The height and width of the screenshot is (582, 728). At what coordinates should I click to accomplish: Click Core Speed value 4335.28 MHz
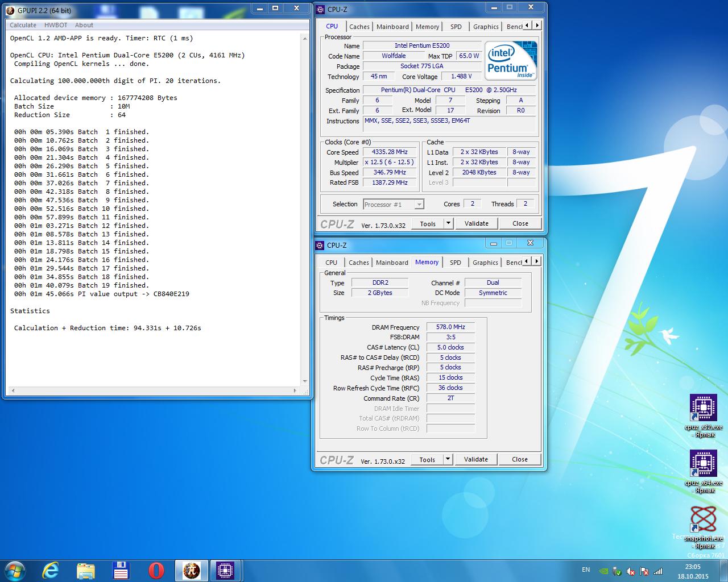[x=390, y=152]
